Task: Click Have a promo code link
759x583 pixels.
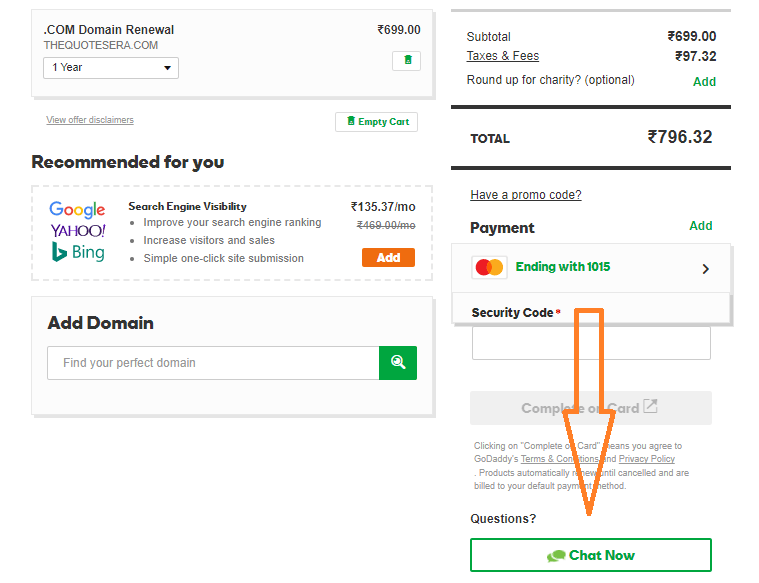Action: point(525,195)
